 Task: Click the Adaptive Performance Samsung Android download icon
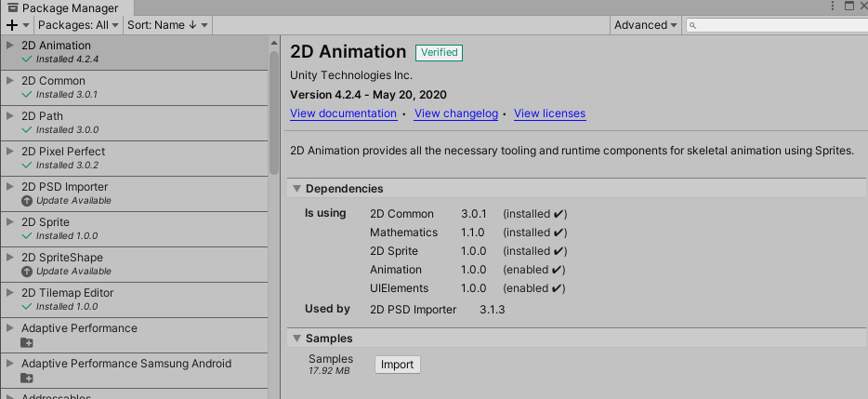[27, 378]
